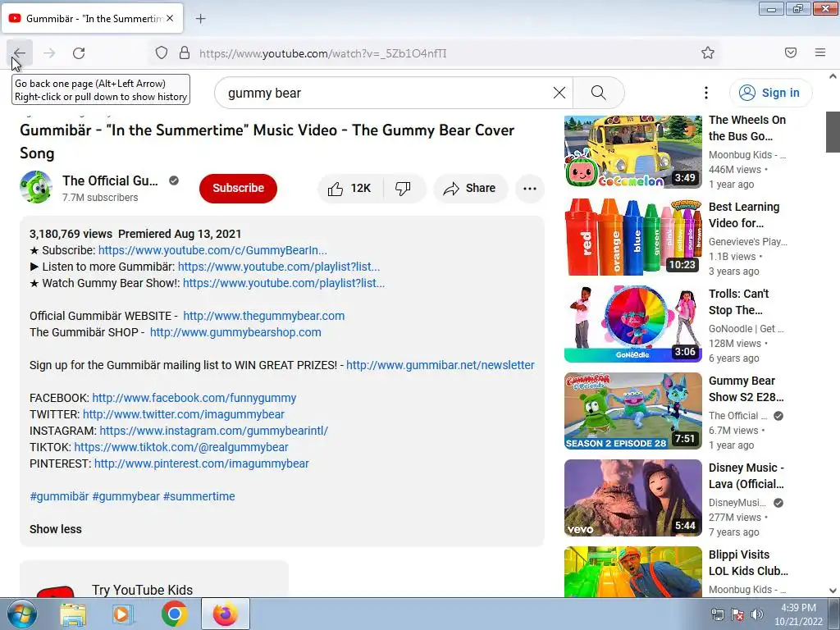Open The Wheels On the Bus thumbnail
The image size is (840, 630).
click(x=632, y=152)
